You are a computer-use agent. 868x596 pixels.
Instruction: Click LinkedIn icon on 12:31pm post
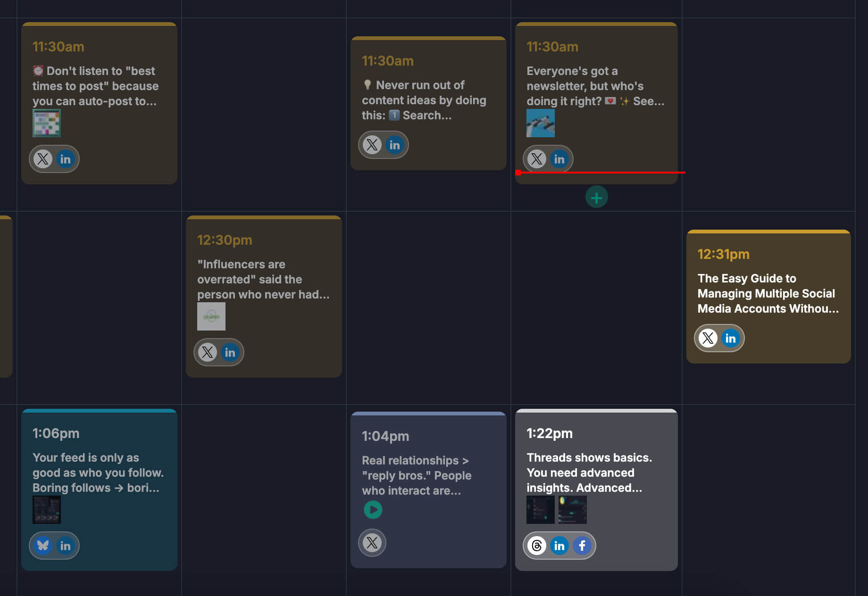pos(730,338)
